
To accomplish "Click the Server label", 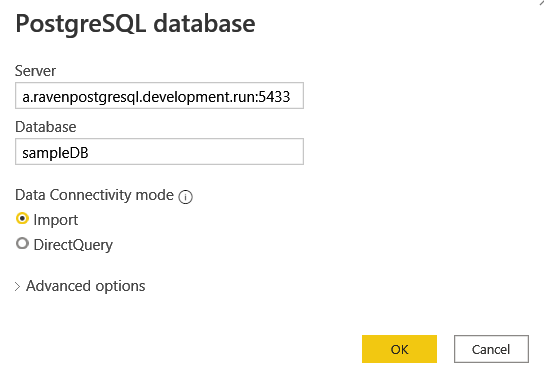I will coord(35,71).
